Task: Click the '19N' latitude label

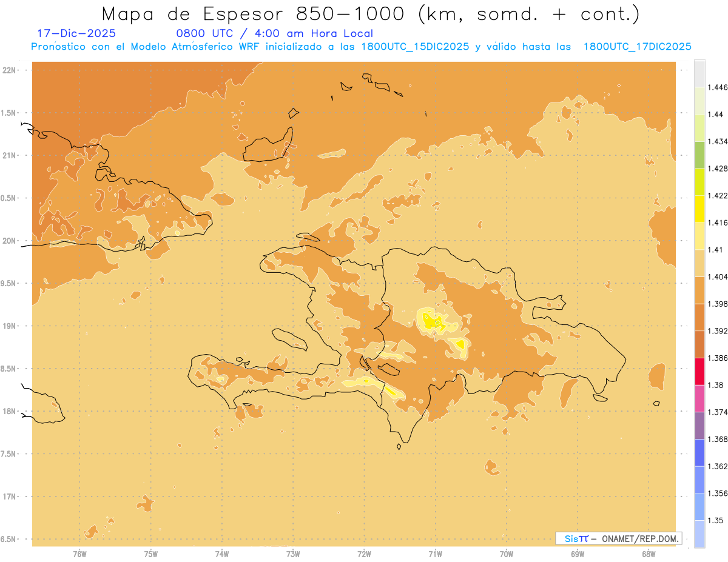Action: point(9,326)
